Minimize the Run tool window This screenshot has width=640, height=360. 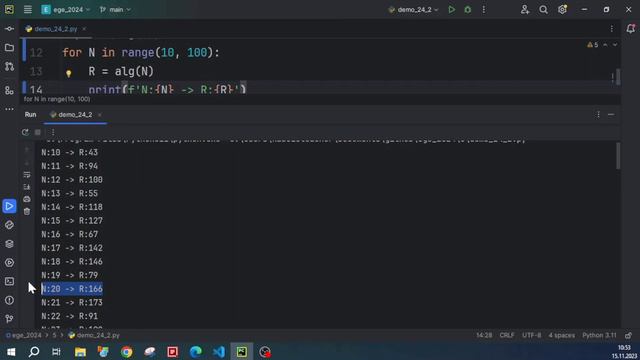(x=611, y=115)
